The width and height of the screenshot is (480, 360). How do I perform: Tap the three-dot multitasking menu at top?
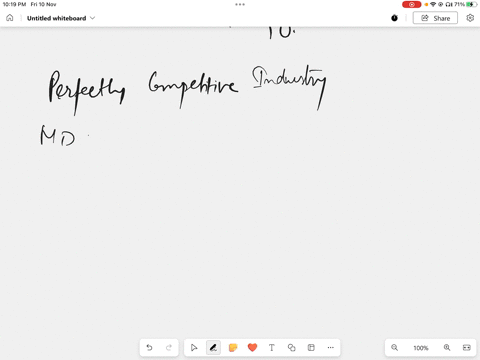[240, 4]
